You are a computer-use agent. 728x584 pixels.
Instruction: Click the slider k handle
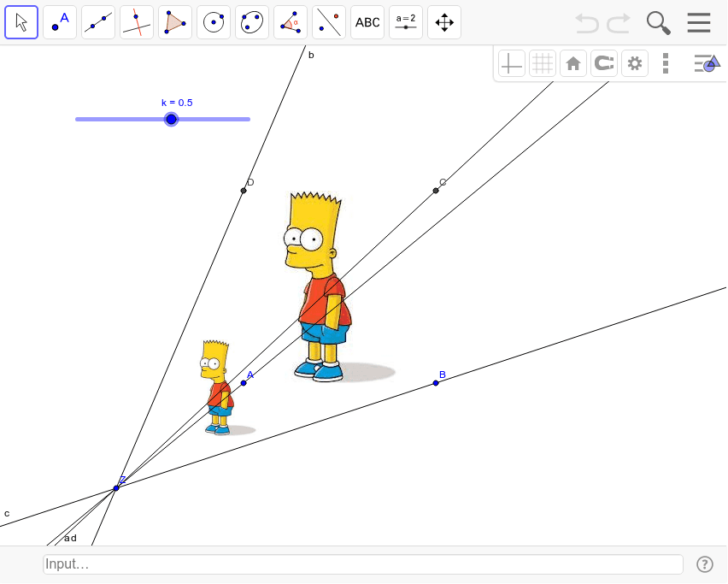click(x=172, y=120)
